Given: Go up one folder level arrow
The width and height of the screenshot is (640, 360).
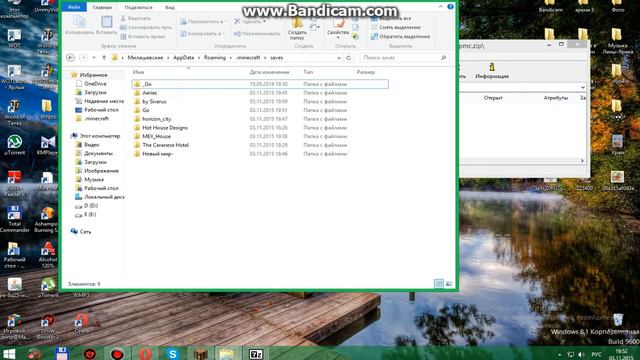Looking at the screenshot, I should pyautogui.click(x=104, y=58).
